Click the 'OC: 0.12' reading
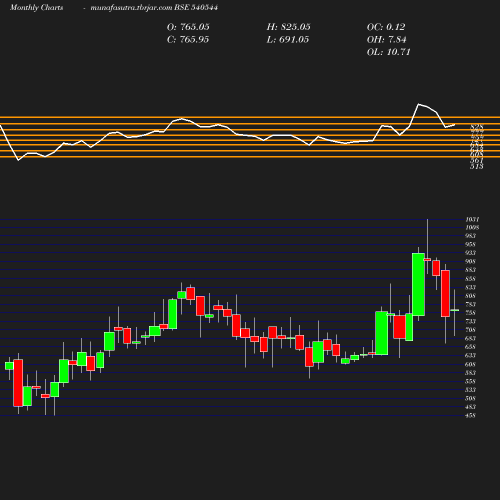 pyautogui.click(x=386, y=27)
